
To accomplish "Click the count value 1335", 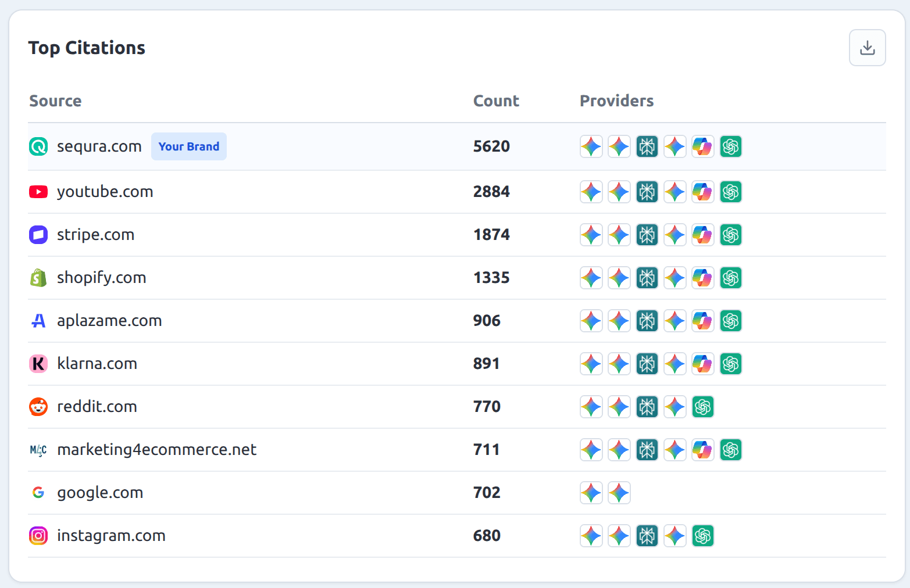I will click(x=491, y=278).
